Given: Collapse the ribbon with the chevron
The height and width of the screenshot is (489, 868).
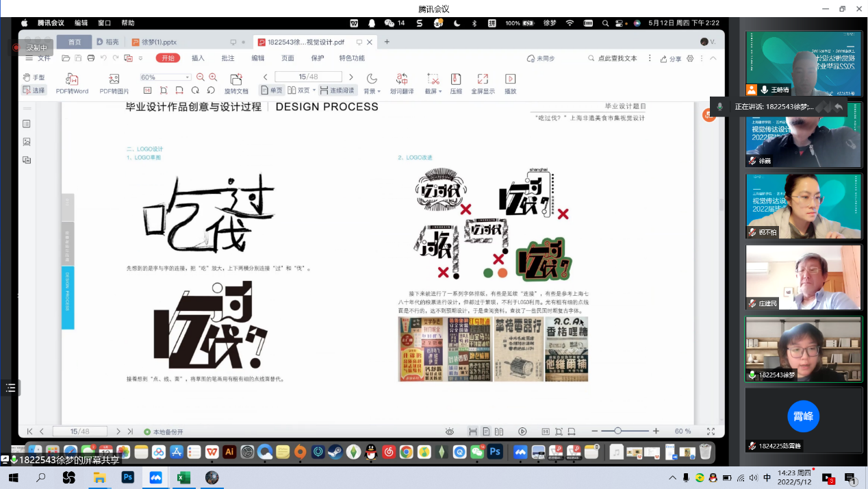Looking at the screenshot, I should pos(714,58).
